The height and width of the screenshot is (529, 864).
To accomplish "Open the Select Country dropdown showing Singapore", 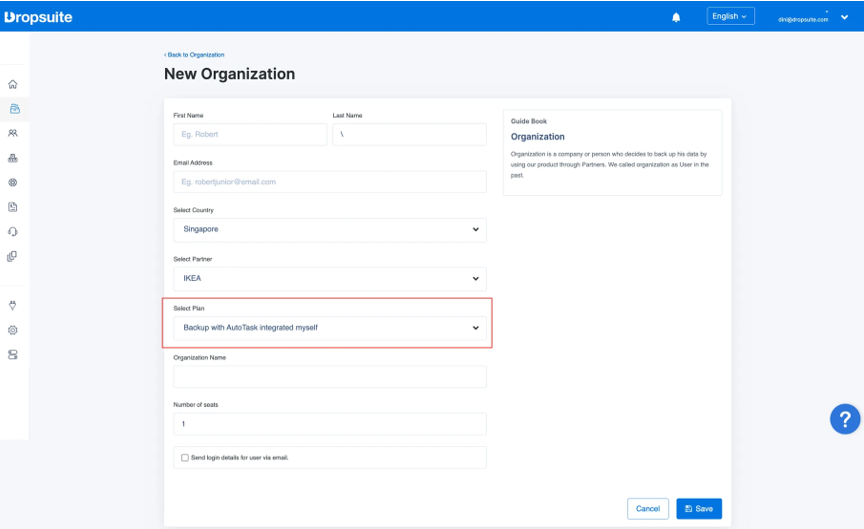I will 329,229.
